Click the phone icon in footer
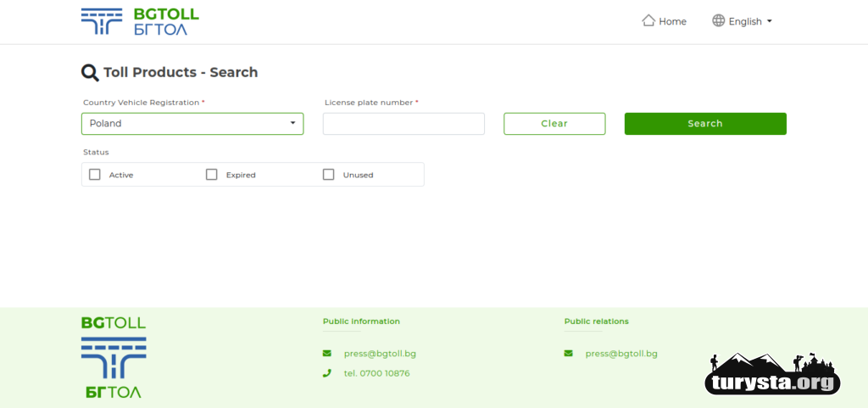 click(327, 373)
